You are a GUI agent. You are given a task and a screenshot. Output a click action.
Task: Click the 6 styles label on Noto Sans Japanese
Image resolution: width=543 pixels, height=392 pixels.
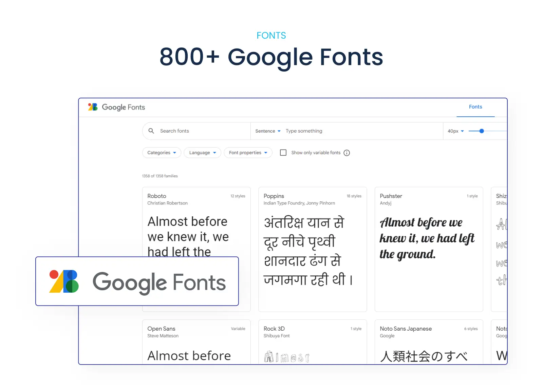471,329
